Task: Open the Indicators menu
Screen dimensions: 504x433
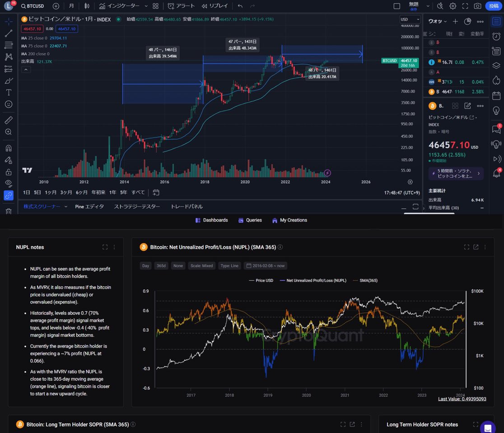Action: point(119,6)
